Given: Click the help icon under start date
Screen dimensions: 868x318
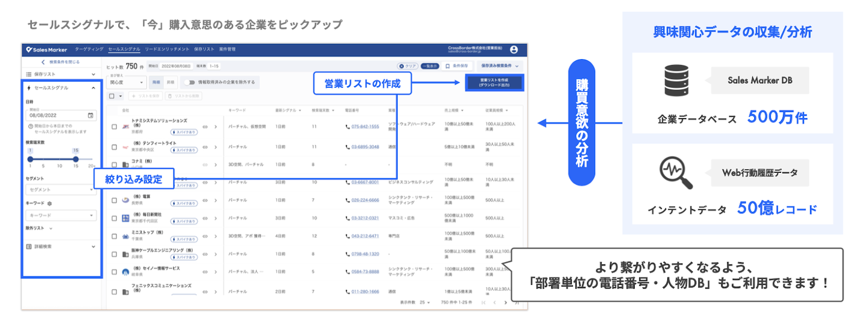Looking at the screenshot, I should 30,126.
